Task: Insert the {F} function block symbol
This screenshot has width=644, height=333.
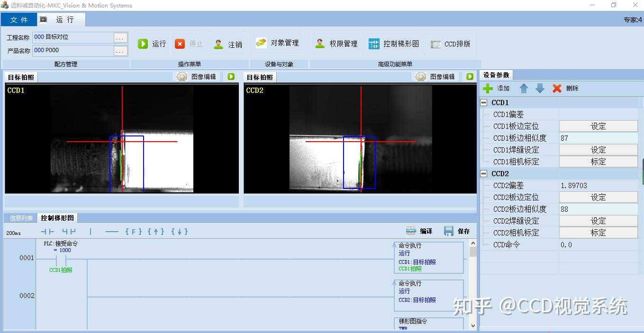Action: 134,232
